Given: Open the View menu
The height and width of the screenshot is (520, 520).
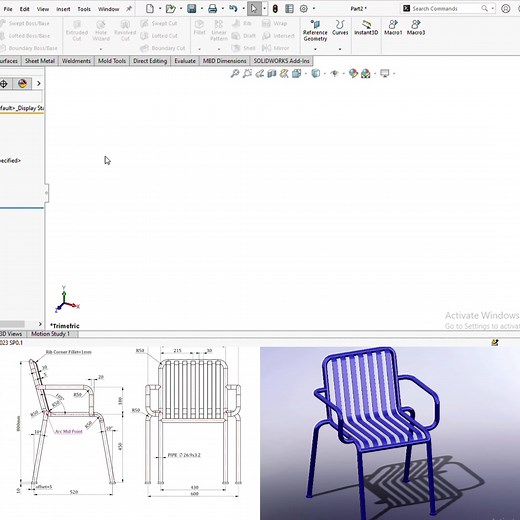Looking at the screenshot, I should click(x=43, y=9).
